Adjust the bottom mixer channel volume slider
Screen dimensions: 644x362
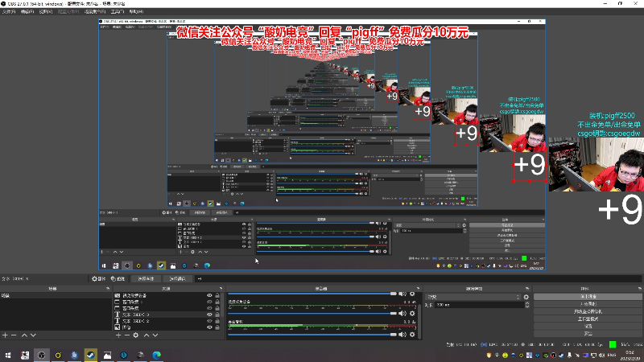312,335
